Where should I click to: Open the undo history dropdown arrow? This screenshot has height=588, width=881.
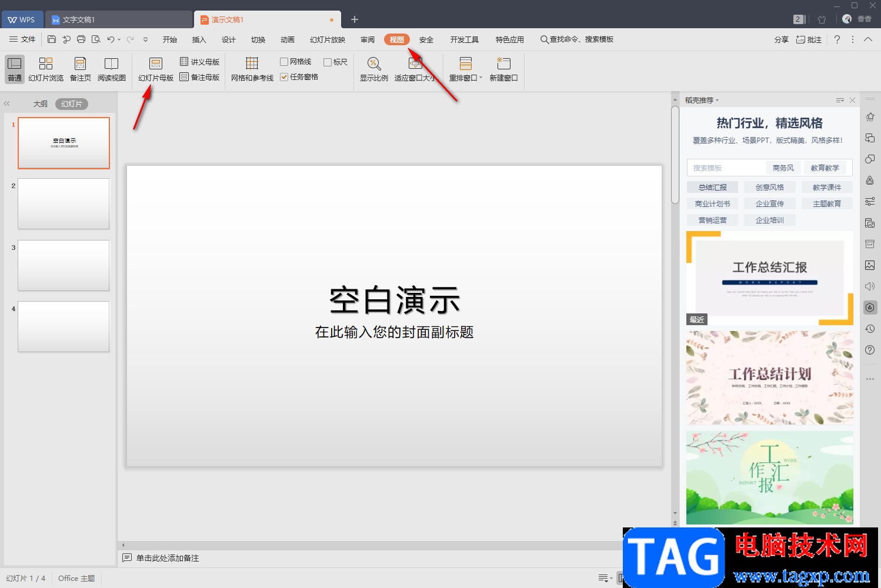pos(119,39)
